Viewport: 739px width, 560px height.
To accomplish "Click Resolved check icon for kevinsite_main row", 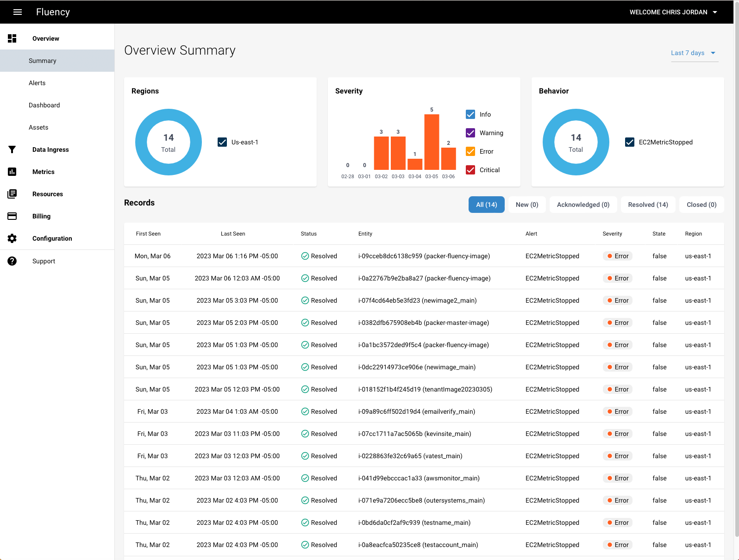I will point(305,434).
